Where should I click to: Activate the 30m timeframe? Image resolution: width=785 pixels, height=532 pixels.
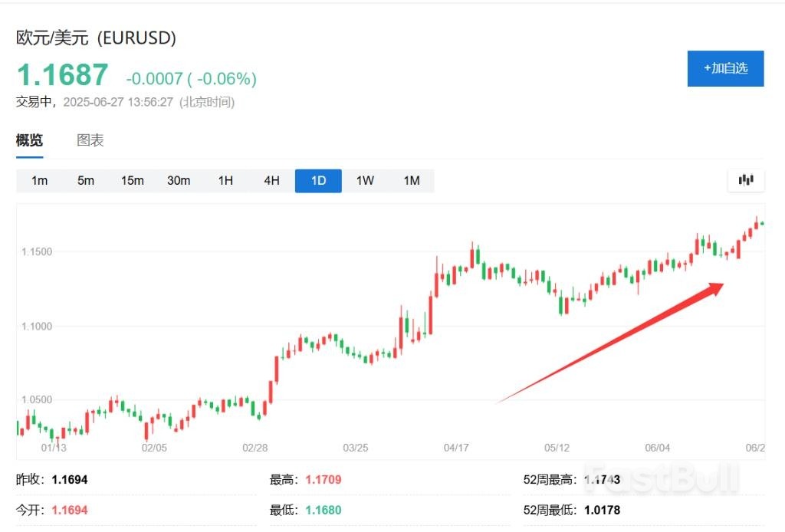coord(178,180)
